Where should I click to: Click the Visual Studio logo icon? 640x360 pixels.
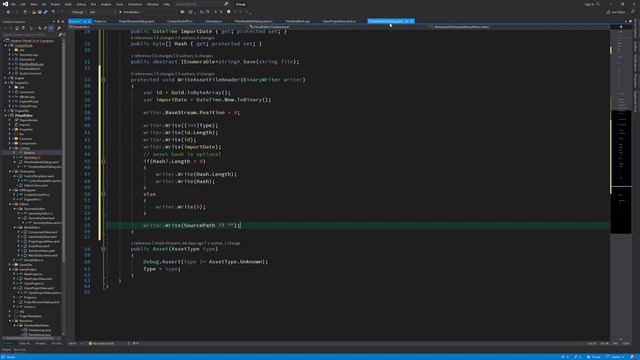[x=5, y=4]
